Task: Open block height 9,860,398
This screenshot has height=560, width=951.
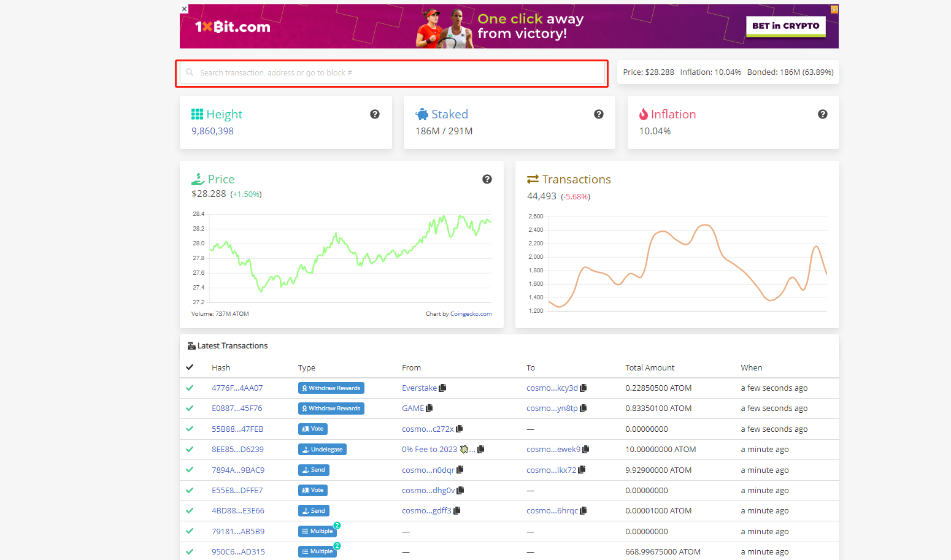Action: click(x=212, y=131)
